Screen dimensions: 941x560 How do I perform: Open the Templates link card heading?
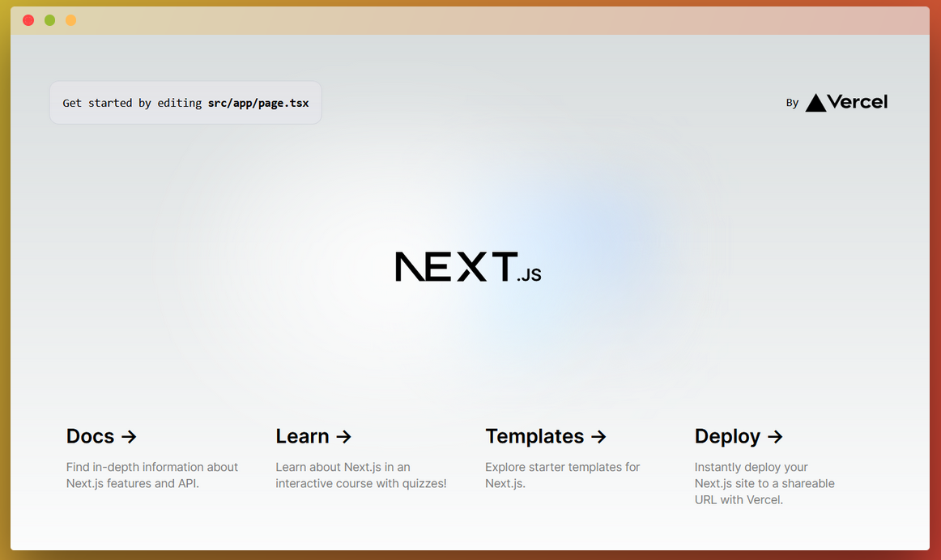coord(546,436)
